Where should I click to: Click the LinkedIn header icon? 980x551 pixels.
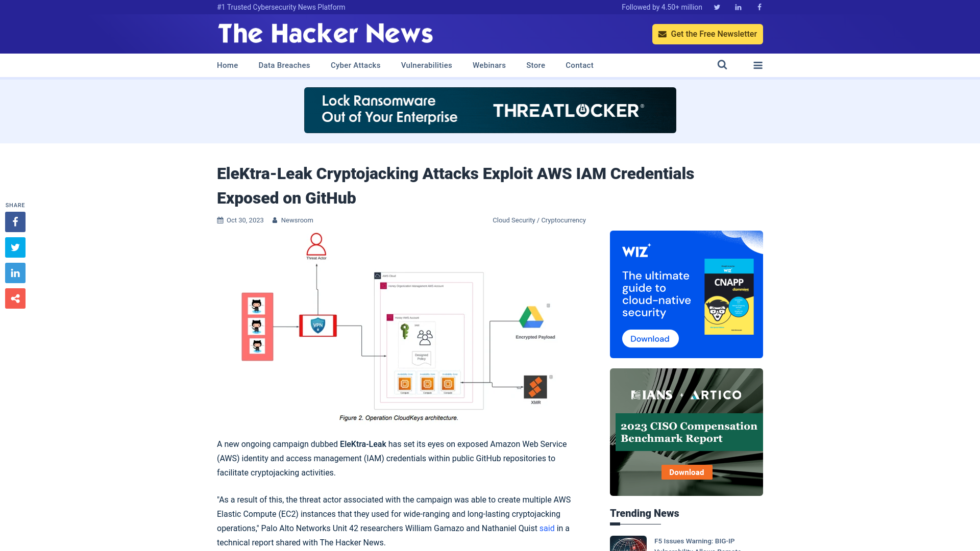738,7
